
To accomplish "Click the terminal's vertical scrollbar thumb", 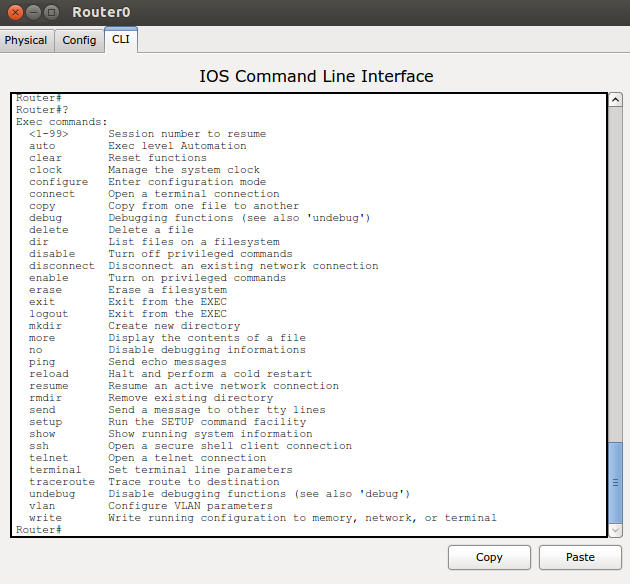I will point(615,481).
